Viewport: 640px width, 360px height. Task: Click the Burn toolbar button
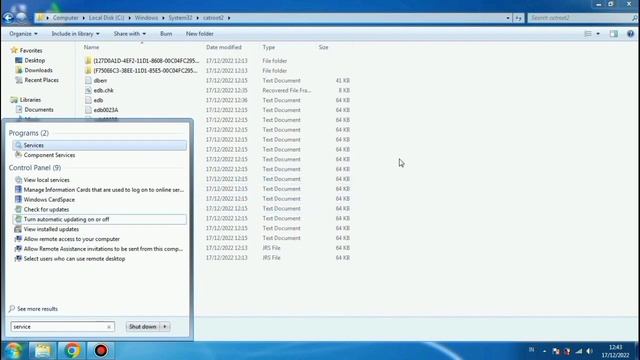[166, 34]
